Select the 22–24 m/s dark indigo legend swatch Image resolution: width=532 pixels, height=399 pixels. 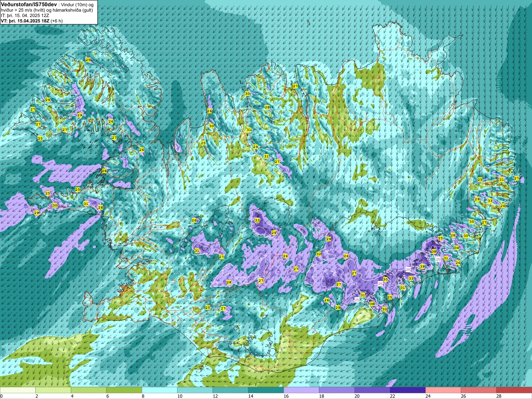pos(408,390)
